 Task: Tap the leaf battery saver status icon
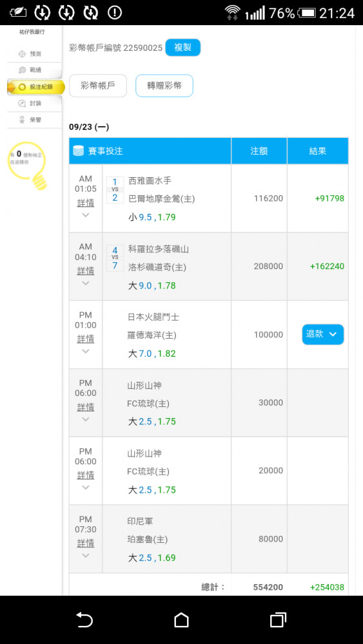click(18, 13)
